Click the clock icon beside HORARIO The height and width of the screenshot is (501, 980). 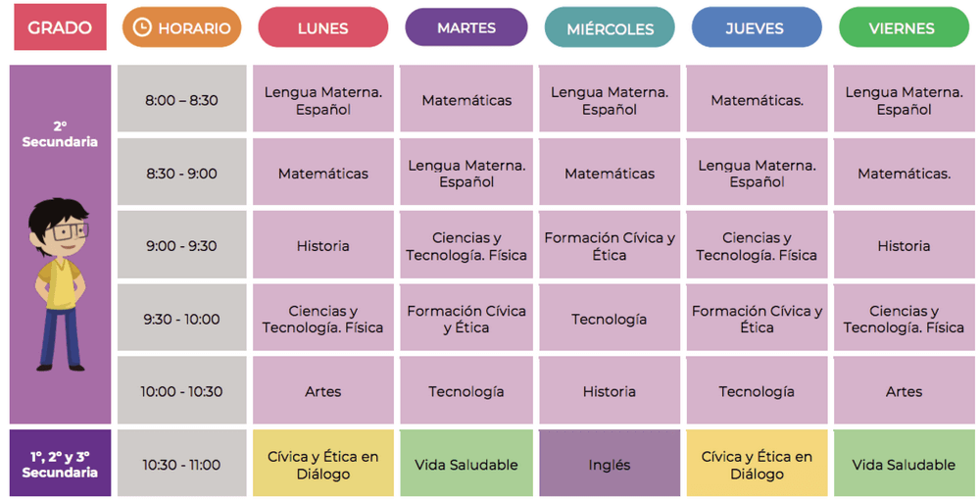click(x=142, y=28)
